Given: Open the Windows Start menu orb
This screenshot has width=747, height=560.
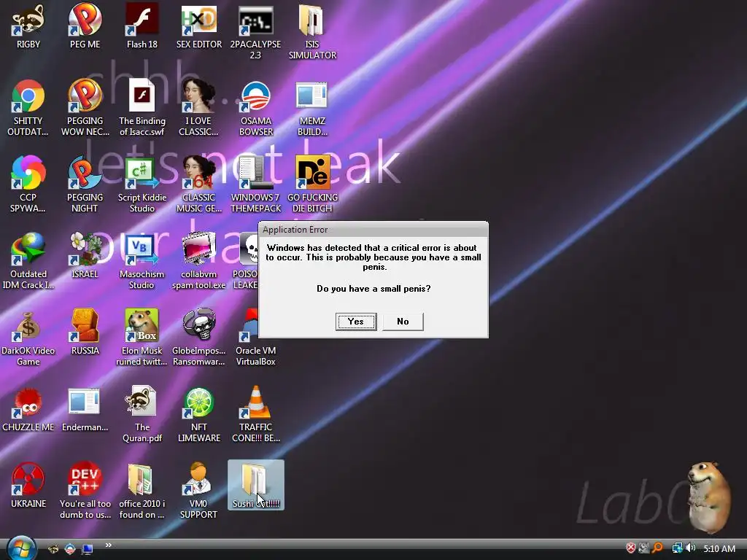Looking at the screenshot, I should [21, 548].
